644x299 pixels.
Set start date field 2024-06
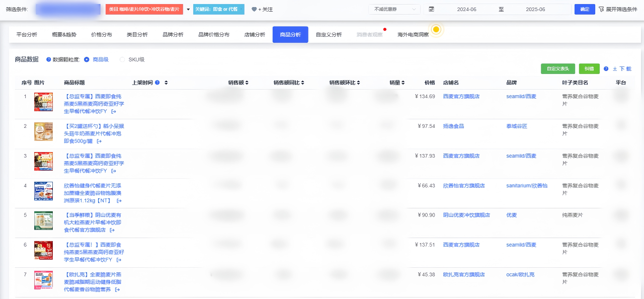[x=467, y=10]
